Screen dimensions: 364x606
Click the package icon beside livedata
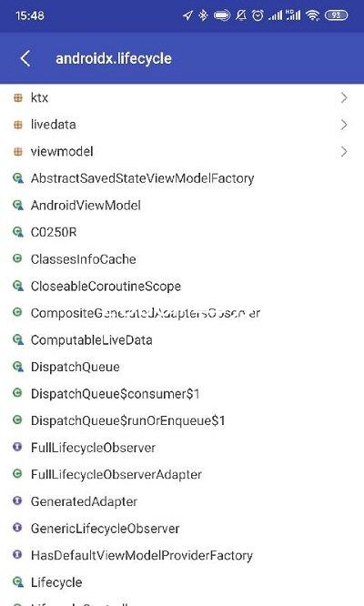(18, 125)
